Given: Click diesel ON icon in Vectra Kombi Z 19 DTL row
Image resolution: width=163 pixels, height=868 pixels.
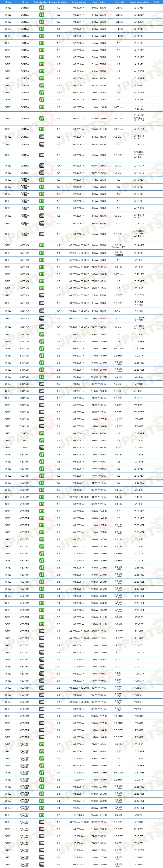Looking at the screenshot, I should tap(42, 836).
